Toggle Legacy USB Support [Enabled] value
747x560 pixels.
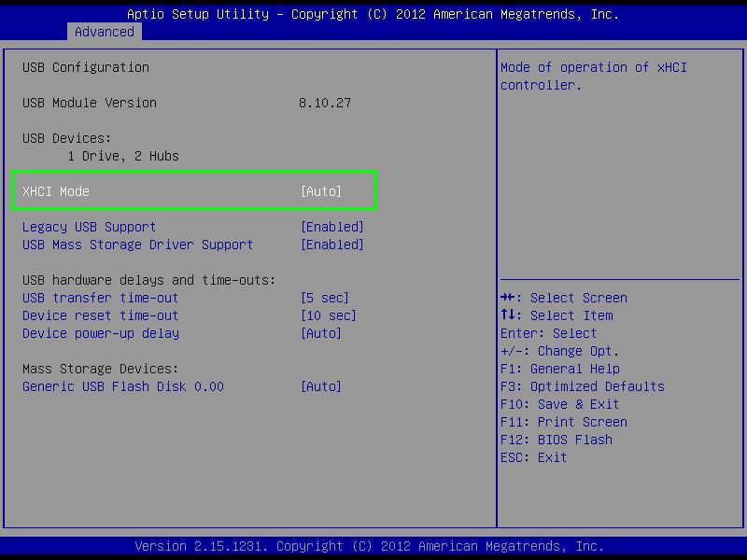coord(332,227)
